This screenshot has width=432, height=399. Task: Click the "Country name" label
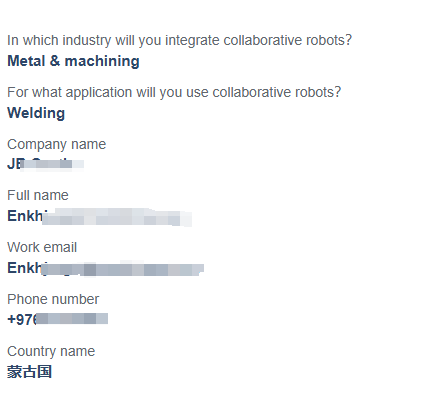tap(51, 351)
